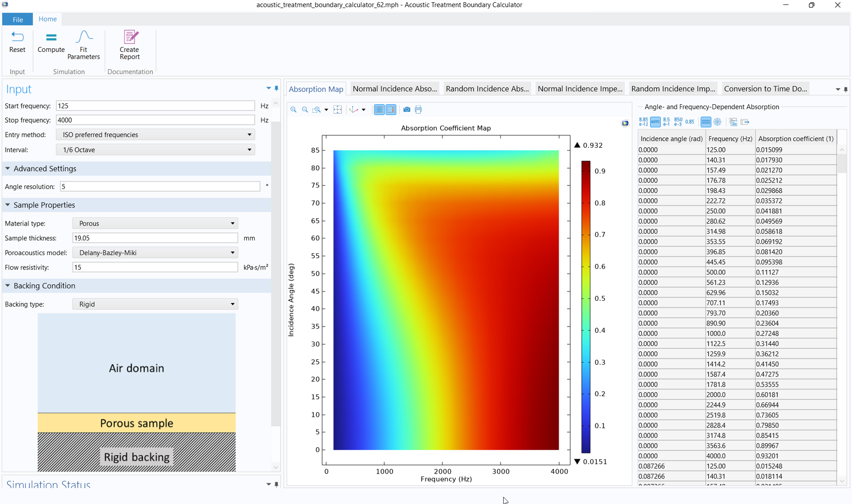Click zoom extents icon in plot toolbar
The image size is (852, 504).
(x=338, y=110)
